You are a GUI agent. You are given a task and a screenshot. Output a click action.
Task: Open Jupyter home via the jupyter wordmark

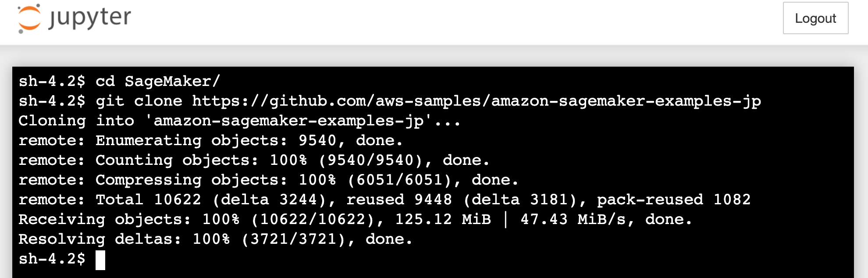89,18
